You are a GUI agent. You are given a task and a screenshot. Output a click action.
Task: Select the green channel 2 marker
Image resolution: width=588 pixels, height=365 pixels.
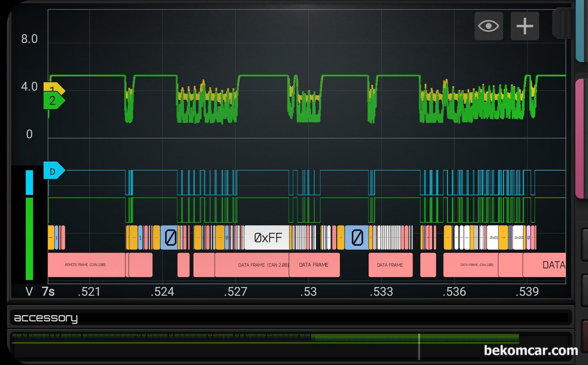point(53,101)
